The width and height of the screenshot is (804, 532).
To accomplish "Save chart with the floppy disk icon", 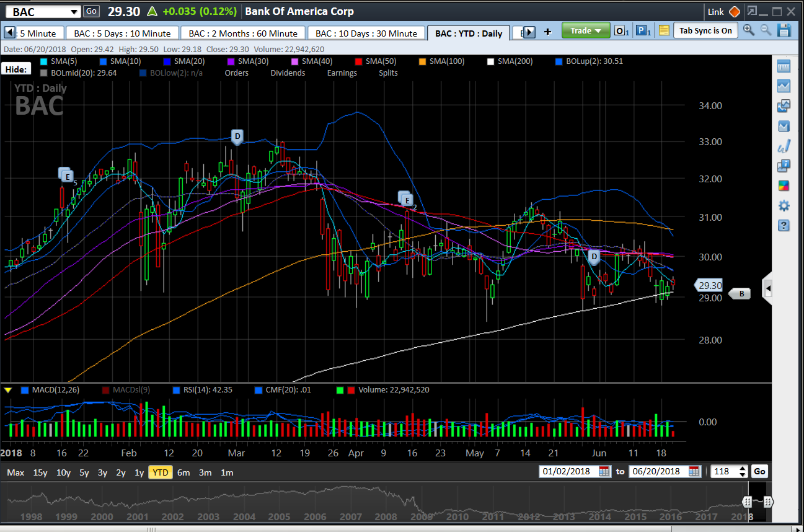I will click(x=784, y=30).
